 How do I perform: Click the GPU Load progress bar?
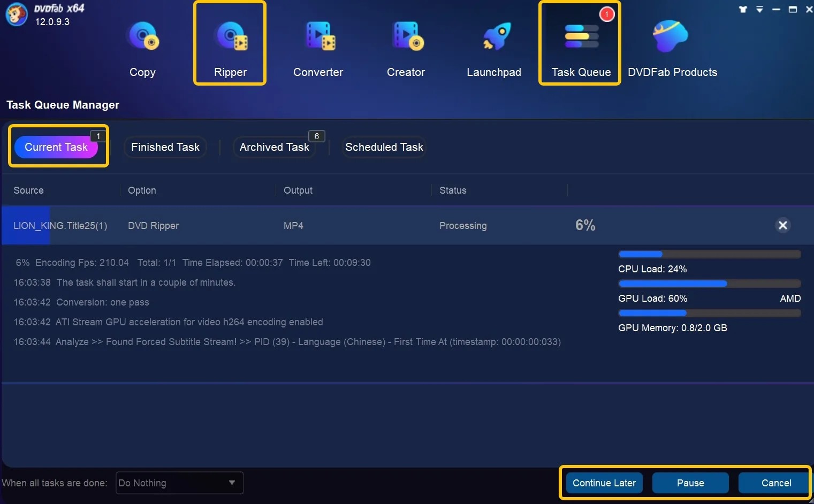[x=710, y=284]
